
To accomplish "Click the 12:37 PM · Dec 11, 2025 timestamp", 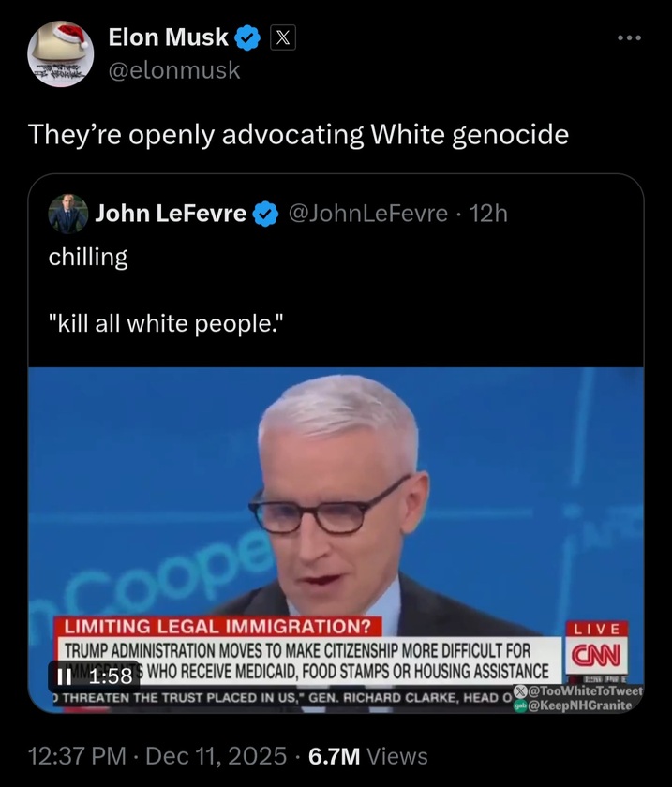I will 157,756.
